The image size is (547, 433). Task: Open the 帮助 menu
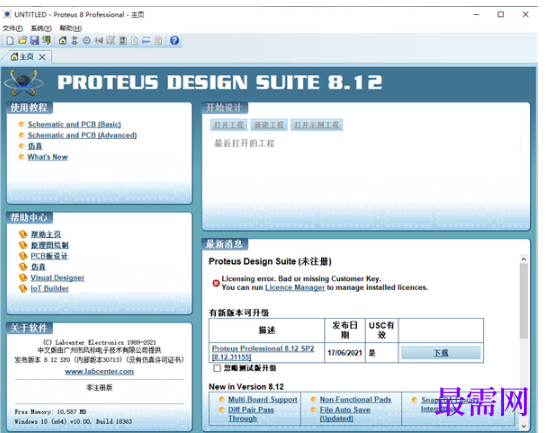tap(70, 28)
